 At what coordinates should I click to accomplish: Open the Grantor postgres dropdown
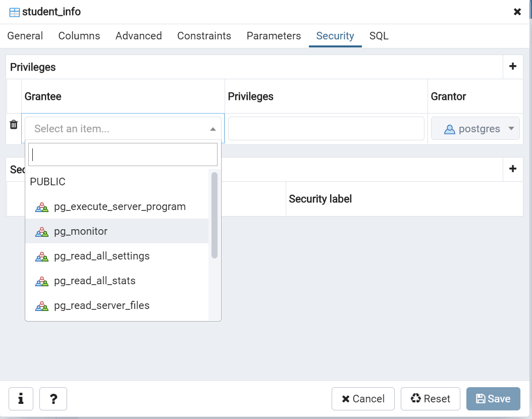click(x=511, y=129)
